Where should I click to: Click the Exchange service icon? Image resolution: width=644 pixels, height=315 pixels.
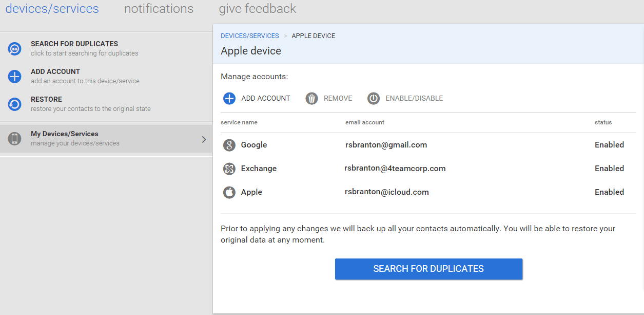point(229,169)
